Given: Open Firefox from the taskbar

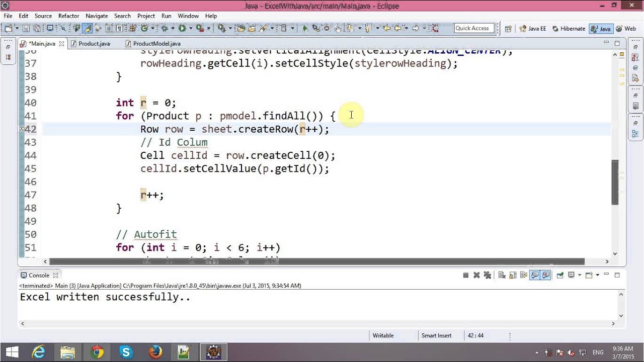Looking at the screenshot, I should click(x=155, y=352).
